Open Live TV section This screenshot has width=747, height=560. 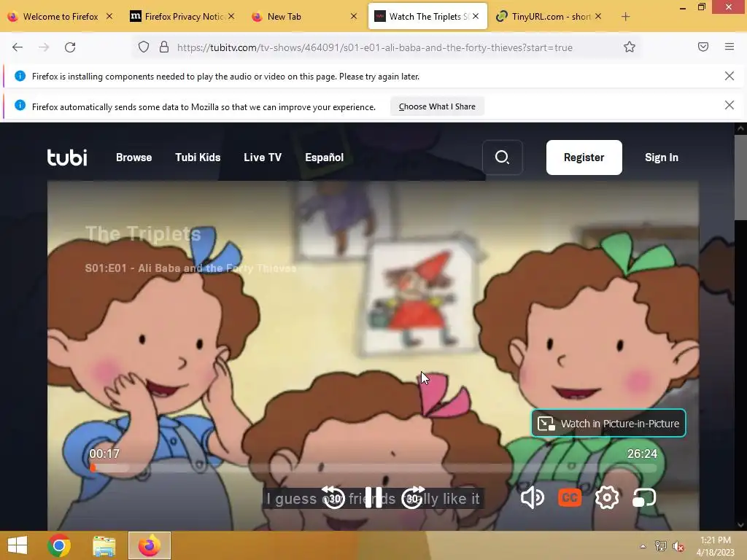point(263,157)
